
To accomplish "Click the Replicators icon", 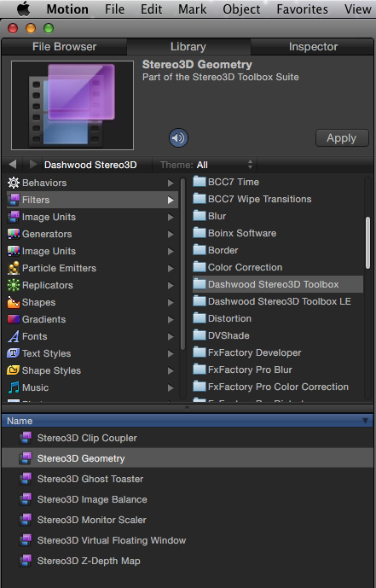I will pyautogui.click(x=14, y=285).
